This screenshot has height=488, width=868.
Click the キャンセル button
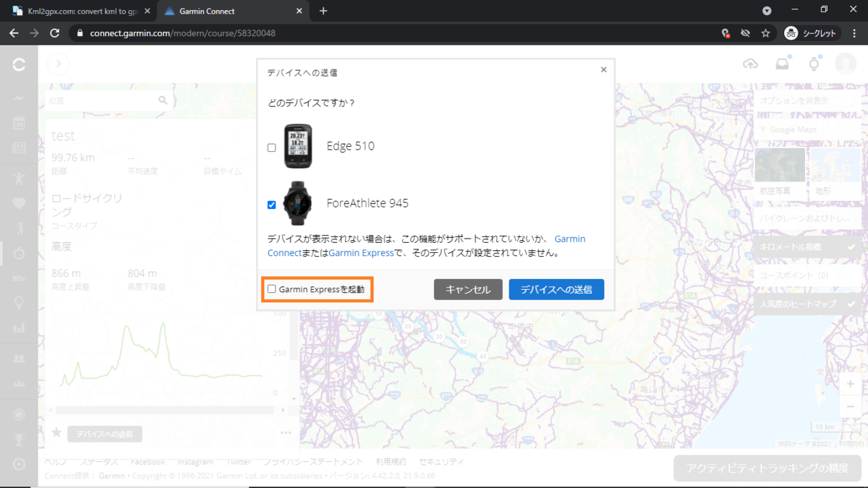pos(468,289)
